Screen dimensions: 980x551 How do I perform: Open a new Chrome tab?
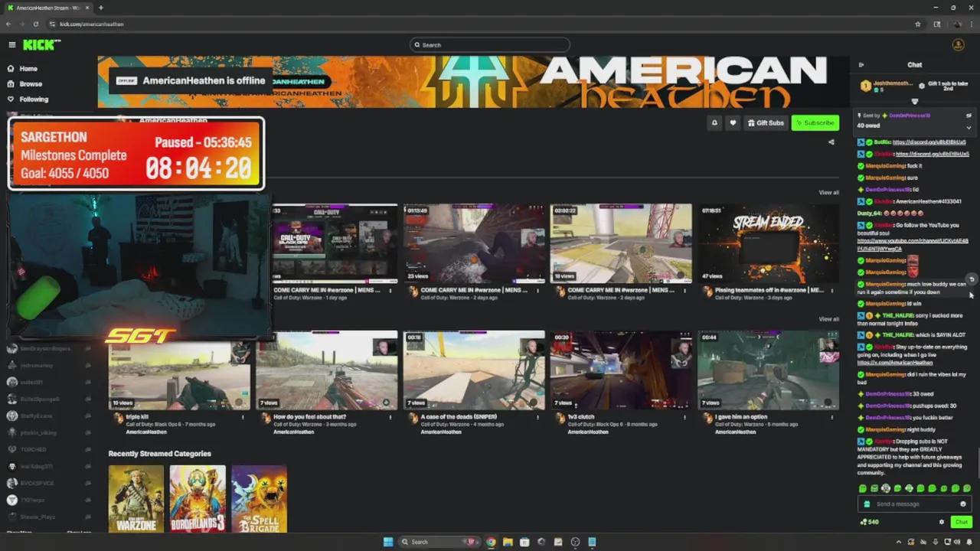pos(100,8)
